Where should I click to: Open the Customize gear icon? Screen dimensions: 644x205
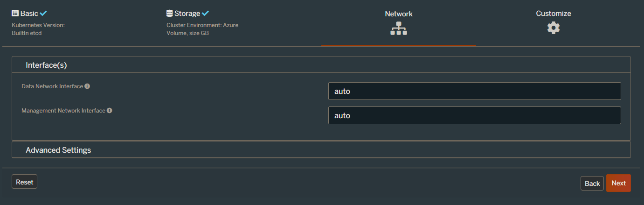pyautogui.click(x=554, y=28)
